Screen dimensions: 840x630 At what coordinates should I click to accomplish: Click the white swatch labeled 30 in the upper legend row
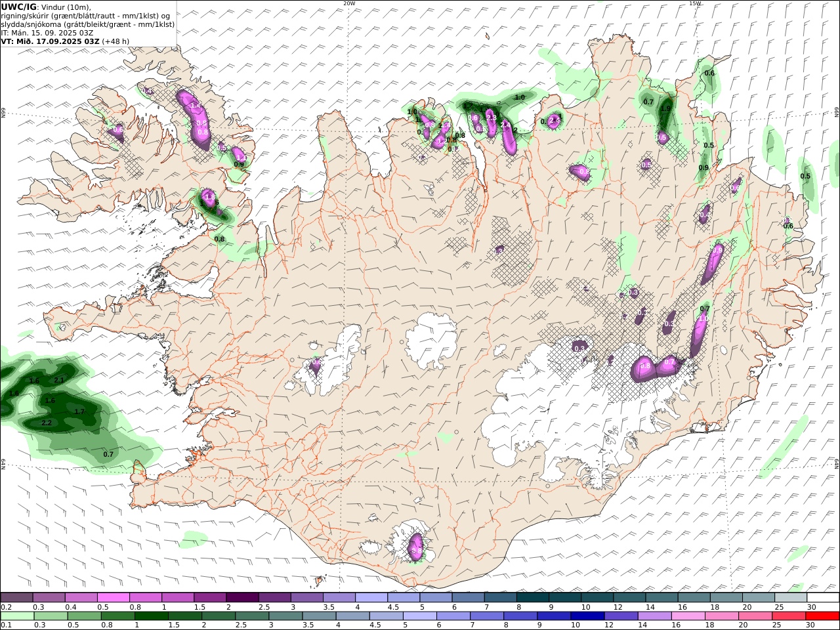coord(823,597)
